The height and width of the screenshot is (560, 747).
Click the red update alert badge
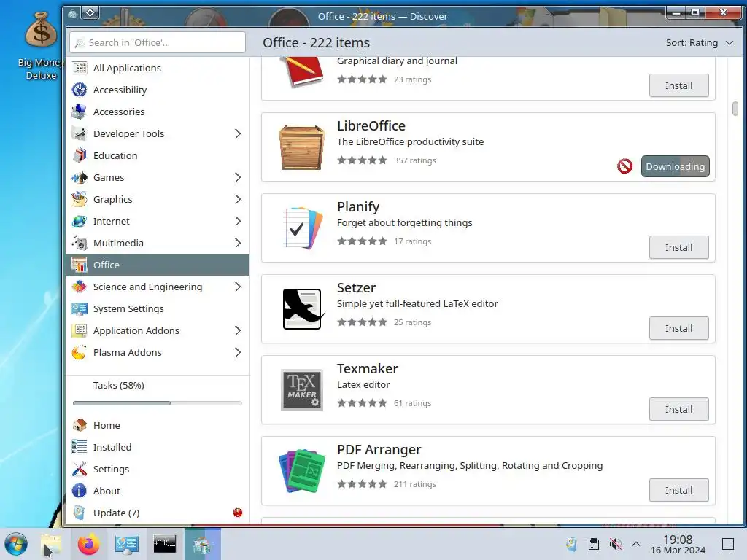pos(238,513)
